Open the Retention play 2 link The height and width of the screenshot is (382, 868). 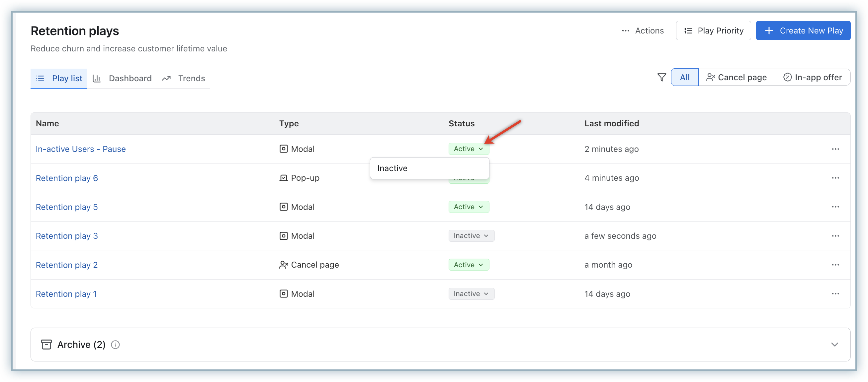[x=67, y=265]
